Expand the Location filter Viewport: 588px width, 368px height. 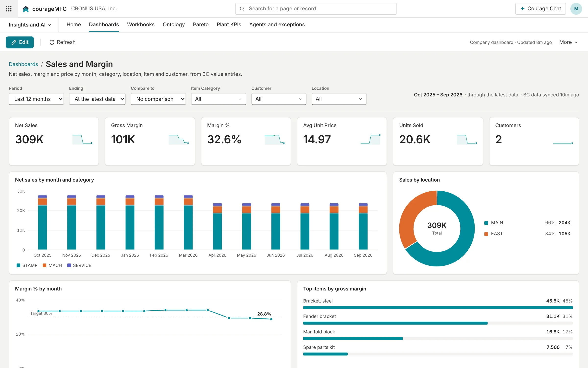(339, 99)
